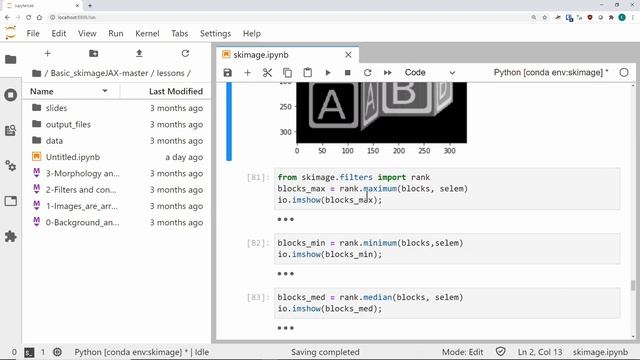Open the File menu

pos(33,33)
